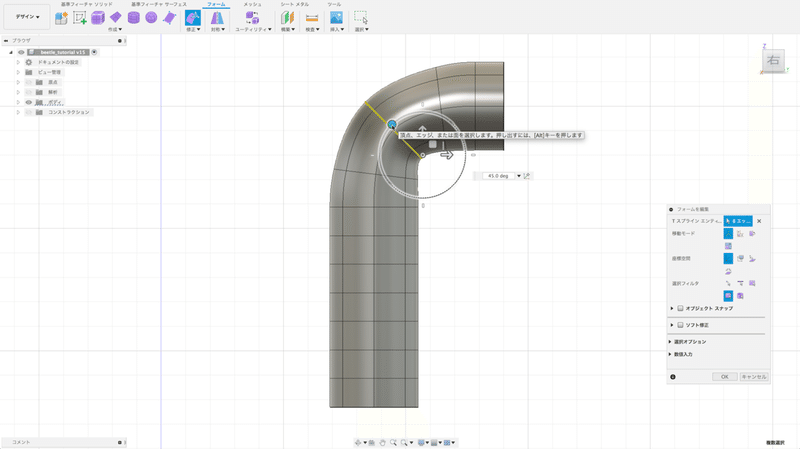Click the first Coordinate Space icon

[728, 258]
